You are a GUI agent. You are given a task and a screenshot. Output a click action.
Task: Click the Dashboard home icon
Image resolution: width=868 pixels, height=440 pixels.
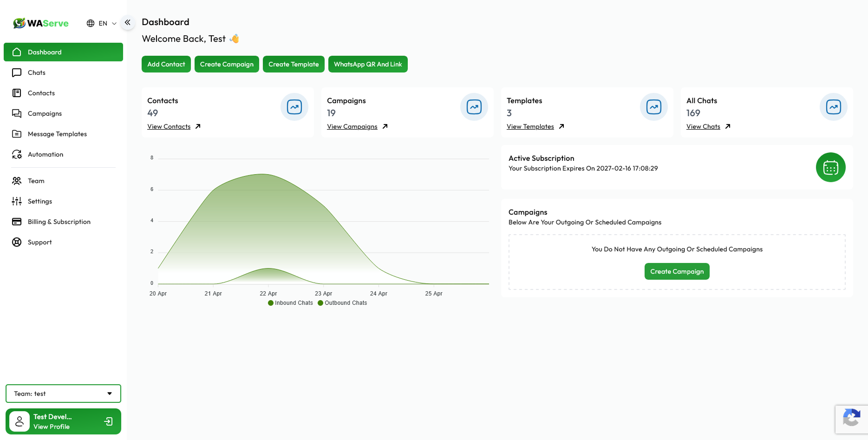coord(17,52)
